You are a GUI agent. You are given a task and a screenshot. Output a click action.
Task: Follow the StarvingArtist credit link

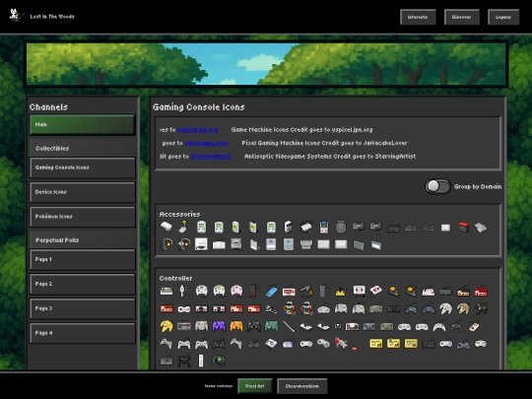point(211,156)
